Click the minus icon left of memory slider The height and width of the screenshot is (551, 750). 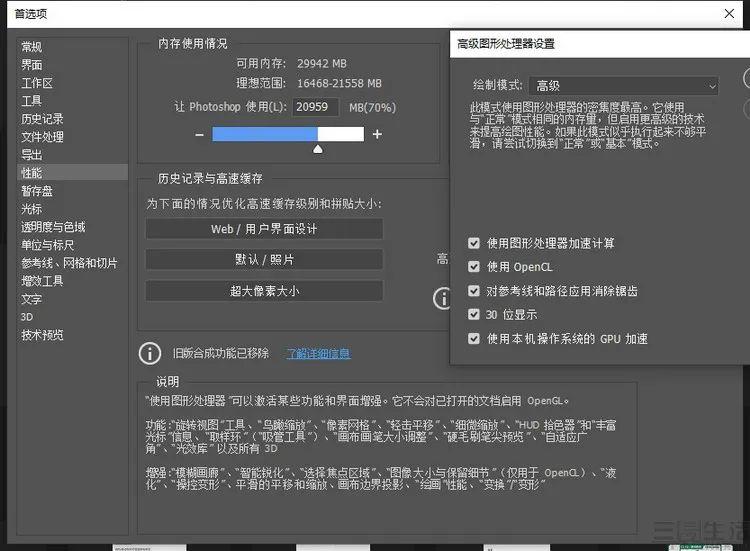200,134
